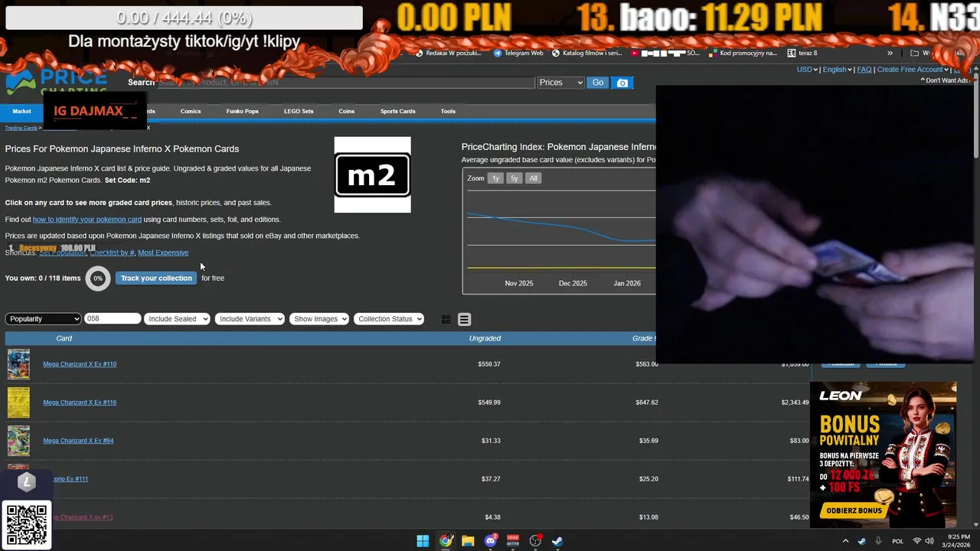Image resolution: width=980 pixels, height=551 pixels.
Task: Switch to list view icon
Action: pos(464,319)
